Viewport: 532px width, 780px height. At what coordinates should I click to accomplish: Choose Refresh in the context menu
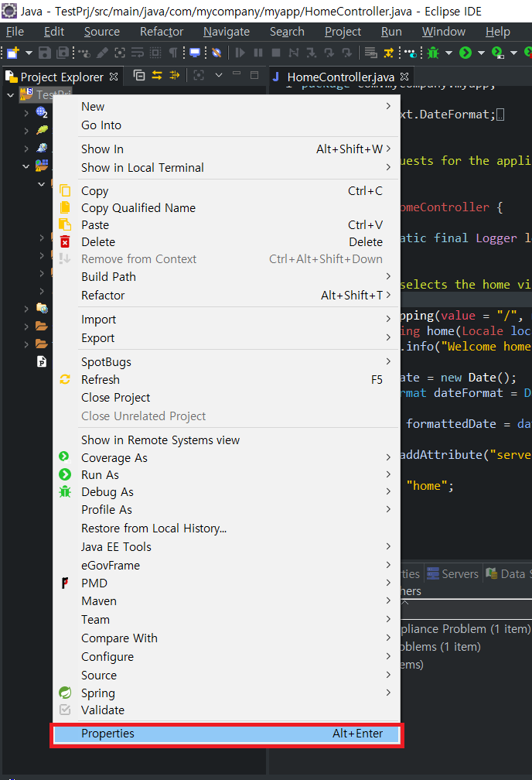point(227,380)
